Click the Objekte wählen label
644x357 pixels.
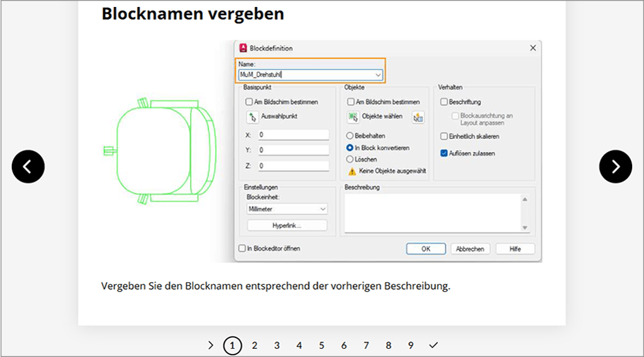(382, 116)
